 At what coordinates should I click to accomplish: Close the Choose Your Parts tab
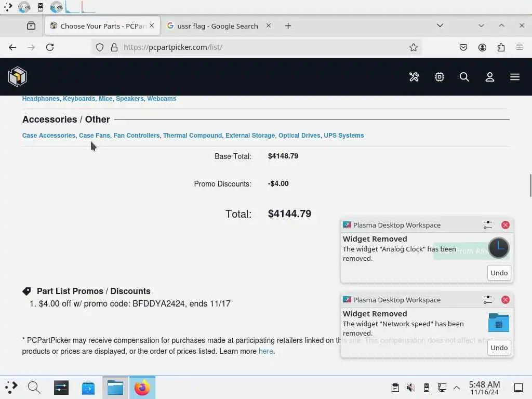(152, 26)
